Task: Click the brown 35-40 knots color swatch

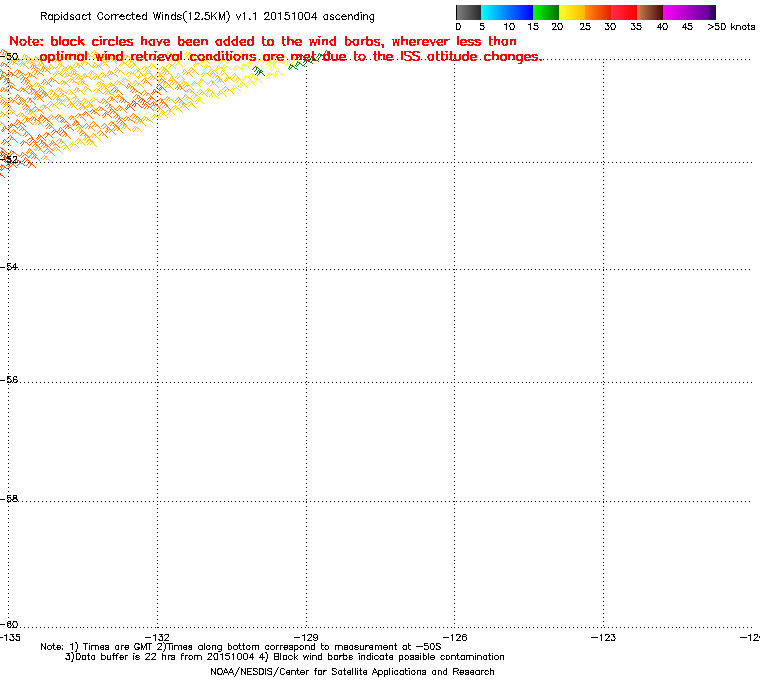Action: [x=650, y=12]
